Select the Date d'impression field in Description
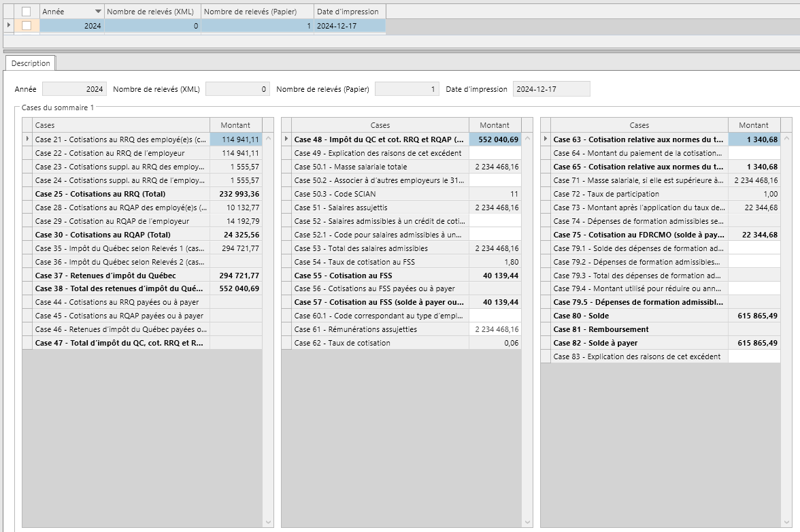 pos(552,89)
